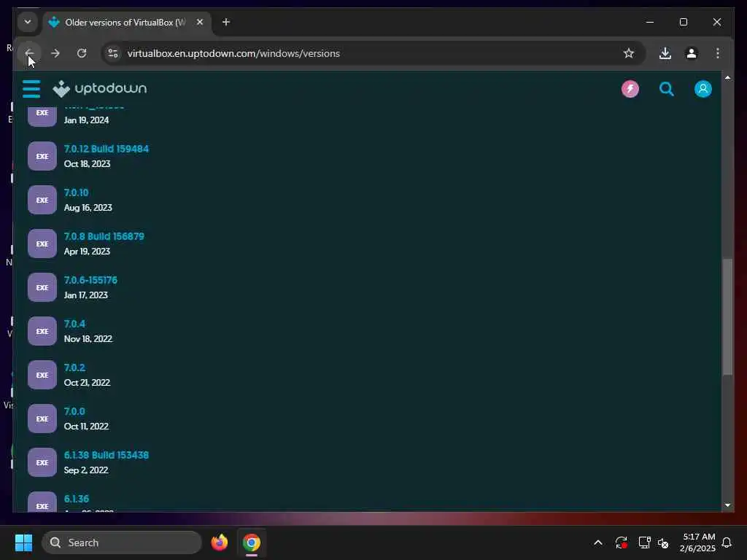The width and height of the screenshot is (747, 560).
Task: Open version 6.1.36 link
Action: click(x=76, y=499)
